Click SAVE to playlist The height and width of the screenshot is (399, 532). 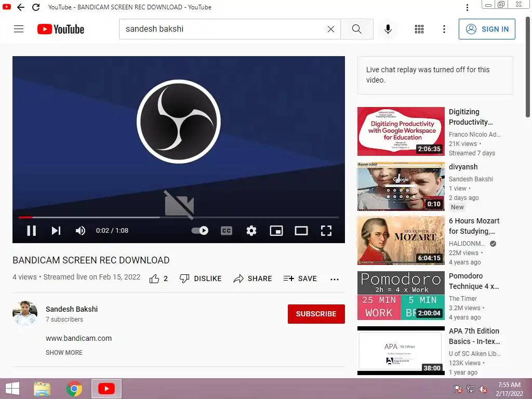(x=300, y=279)
